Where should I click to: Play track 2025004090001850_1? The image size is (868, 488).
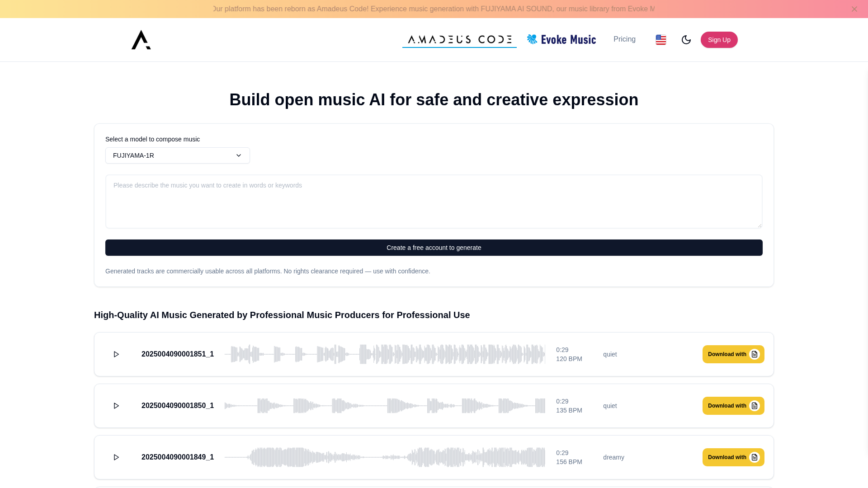coord(116,406)
